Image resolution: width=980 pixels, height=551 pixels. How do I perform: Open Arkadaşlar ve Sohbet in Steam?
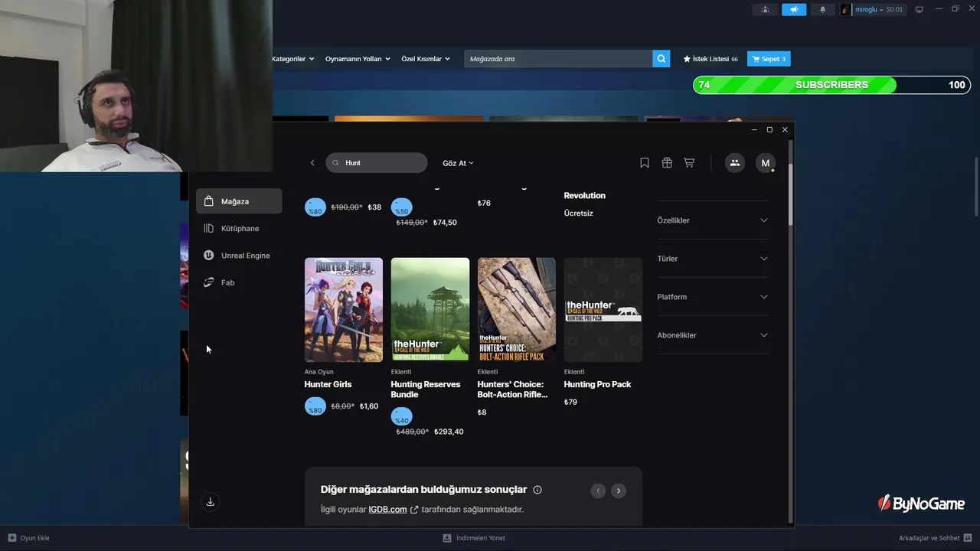click(x=935, y=538)
